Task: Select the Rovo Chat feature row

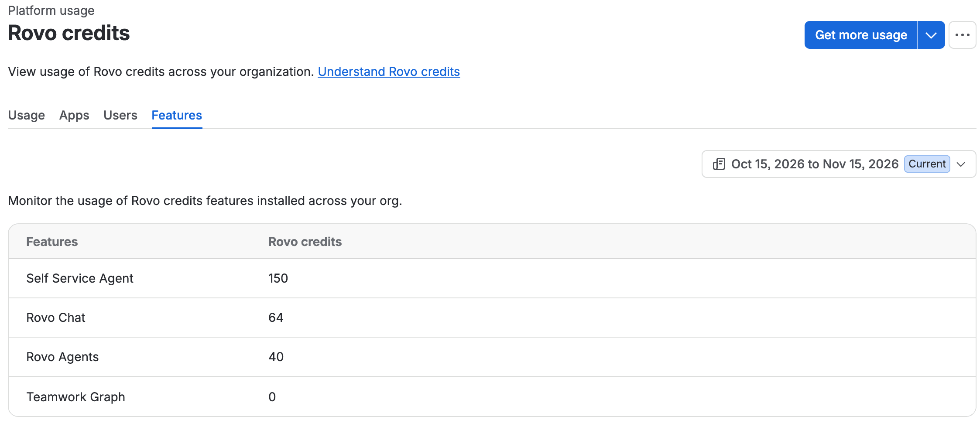Action: [x=492, y=318]
